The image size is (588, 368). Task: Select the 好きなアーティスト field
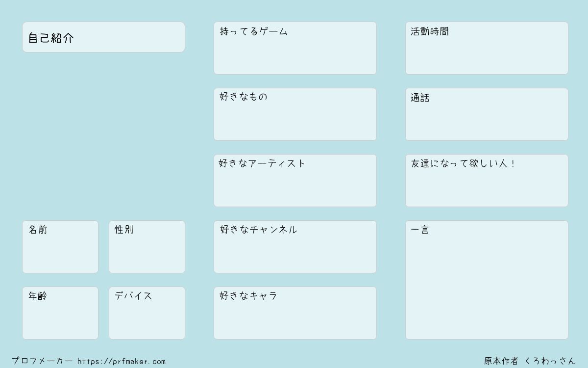pyautogui.click(x=295, y=181)
